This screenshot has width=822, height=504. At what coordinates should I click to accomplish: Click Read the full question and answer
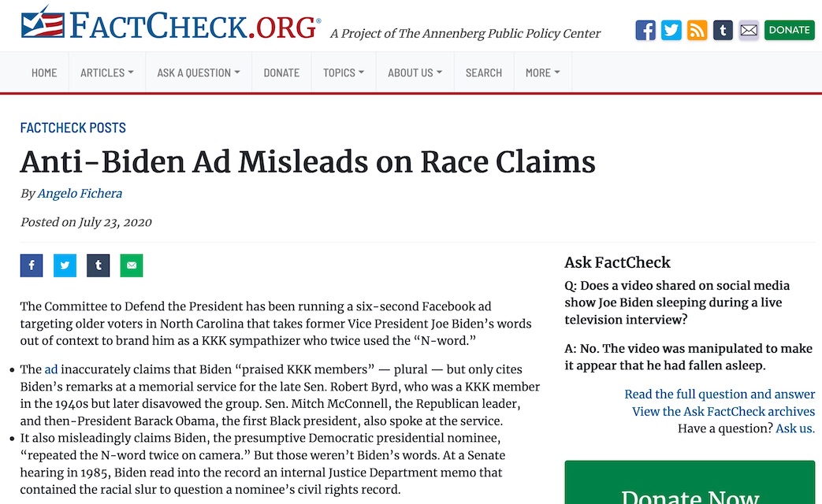pos(720,394)
